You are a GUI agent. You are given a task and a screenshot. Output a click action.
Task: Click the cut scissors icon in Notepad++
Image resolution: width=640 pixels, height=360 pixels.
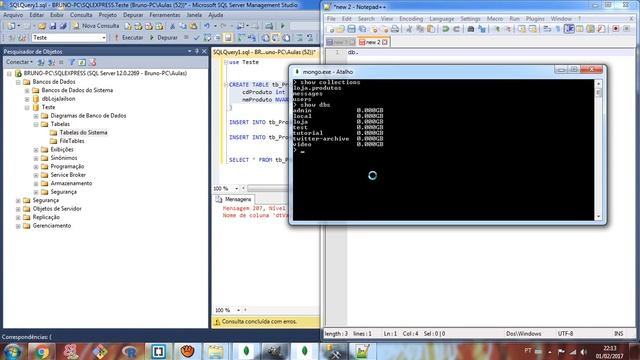pos(409,29)
